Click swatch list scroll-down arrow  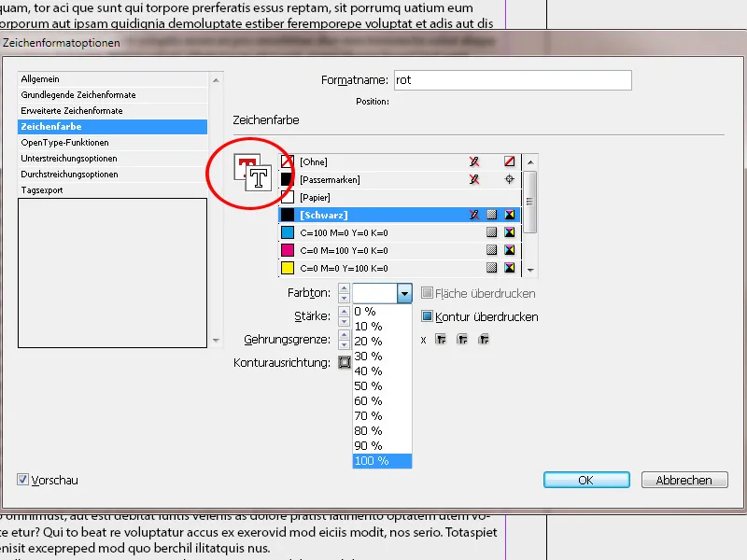[530, 271]
